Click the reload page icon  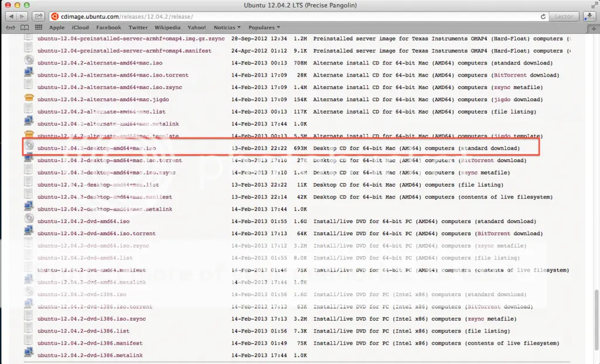[543, 16]
